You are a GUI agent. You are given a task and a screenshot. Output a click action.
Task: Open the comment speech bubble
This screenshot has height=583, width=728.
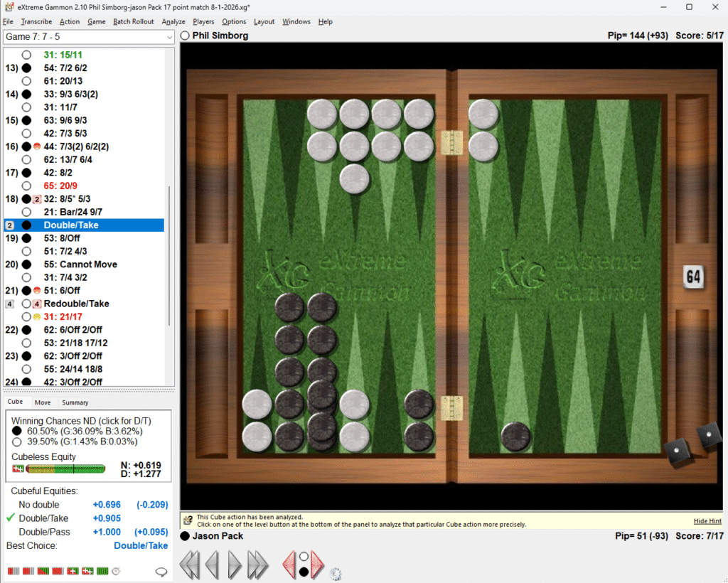pos(161,572)
